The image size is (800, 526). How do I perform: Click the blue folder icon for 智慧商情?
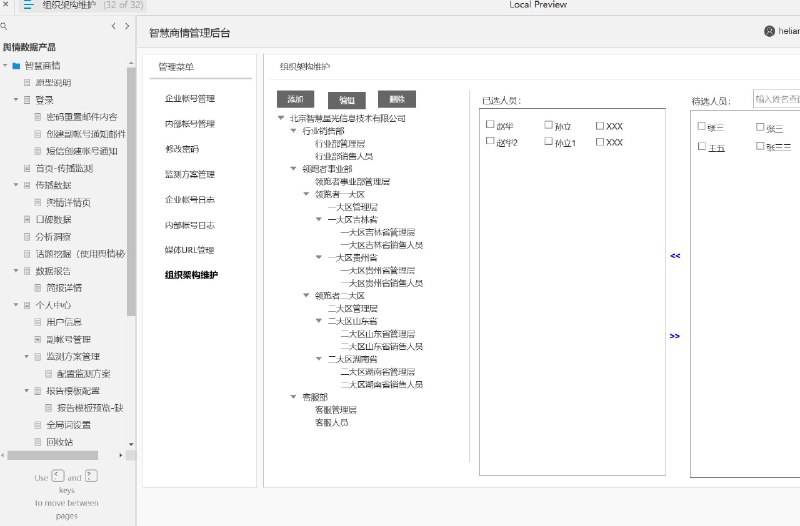pyautogui.click(x=16, y=66)
